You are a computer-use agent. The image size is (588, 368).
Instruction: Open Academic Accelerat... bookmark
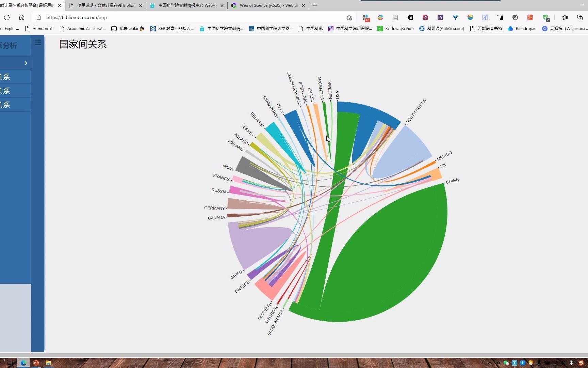click(x=83, y=29)
